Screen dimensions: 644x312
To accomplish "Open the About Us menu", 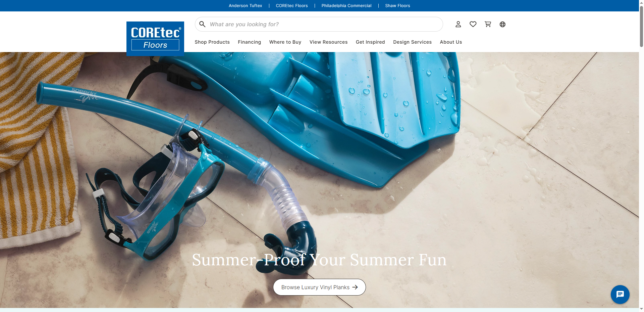I will pyautogui.click(x=451, y=42).
